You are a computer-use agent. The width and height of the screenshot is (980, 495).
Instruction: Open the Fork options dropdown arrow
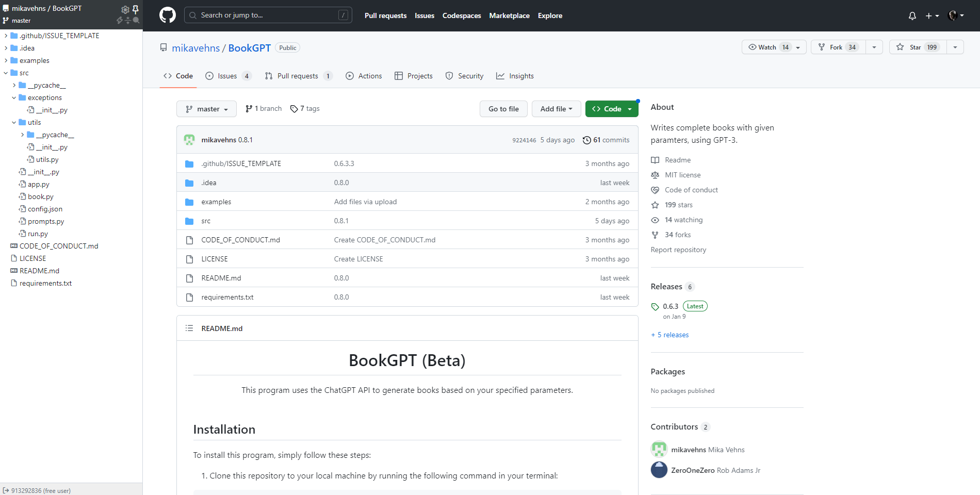point(874,47)
